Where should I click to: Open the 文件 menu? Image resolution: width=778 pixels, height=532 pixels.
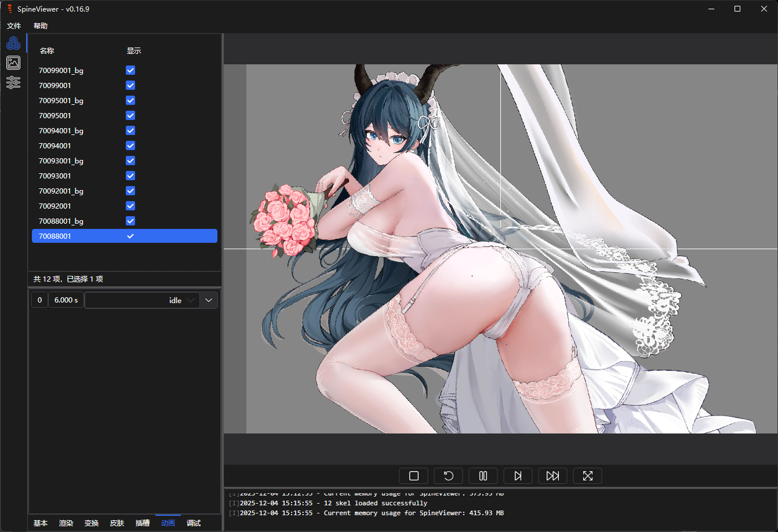pos(14,26)
